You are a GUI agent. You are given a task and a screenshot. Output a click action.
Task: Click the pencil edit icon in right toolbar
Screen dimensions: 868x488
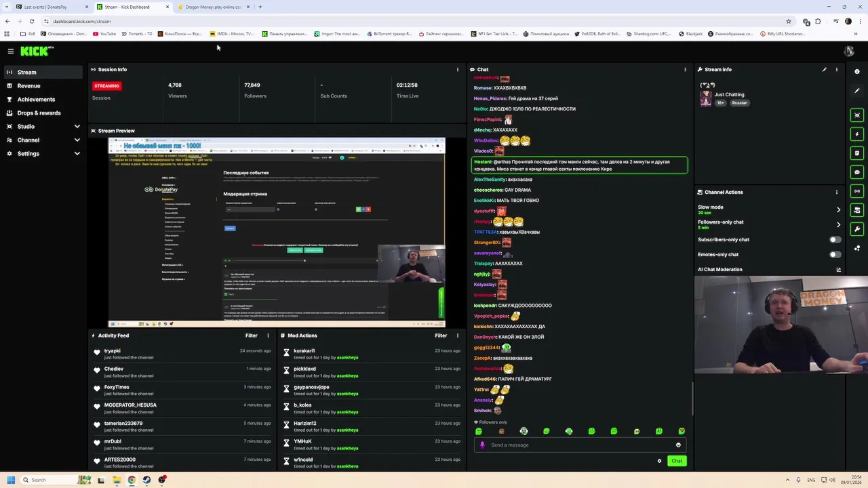pyautogui.click(x=857, y=90)
